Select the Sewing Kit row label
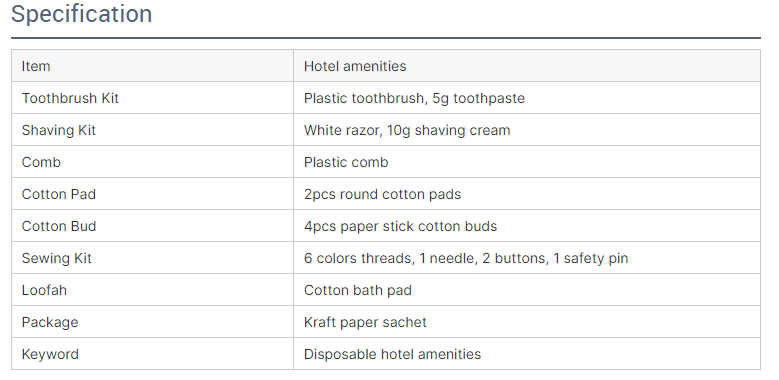The width and height of the screenshot is (779, 380). tap(153, 258)
